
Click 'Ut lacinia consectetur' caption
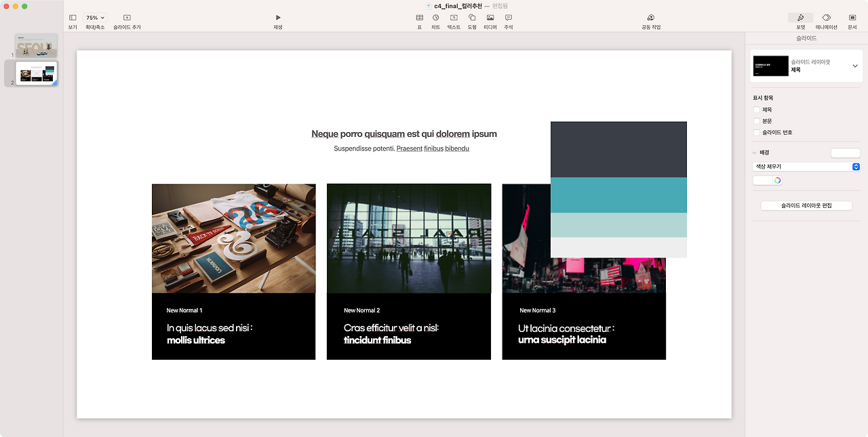tap(566, 329)
